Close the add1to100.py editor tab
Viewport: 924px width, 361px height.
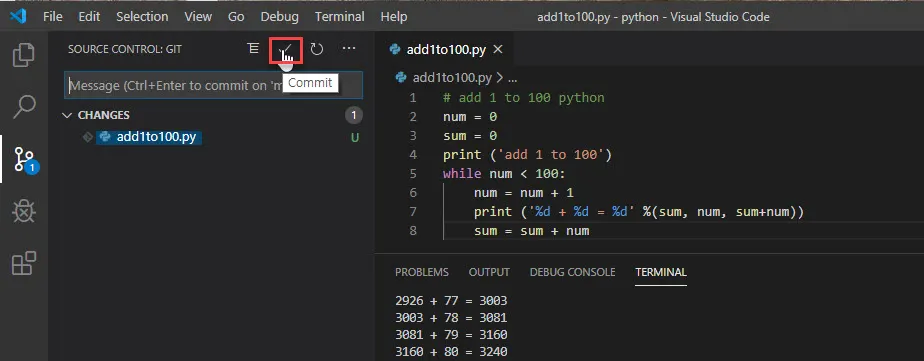(498, 49)
